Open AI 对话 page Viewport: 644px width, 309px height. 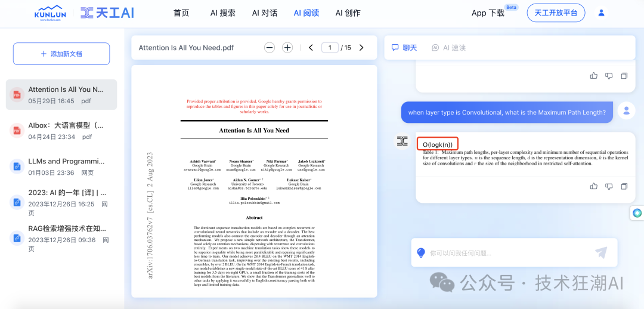pos(265,13)
